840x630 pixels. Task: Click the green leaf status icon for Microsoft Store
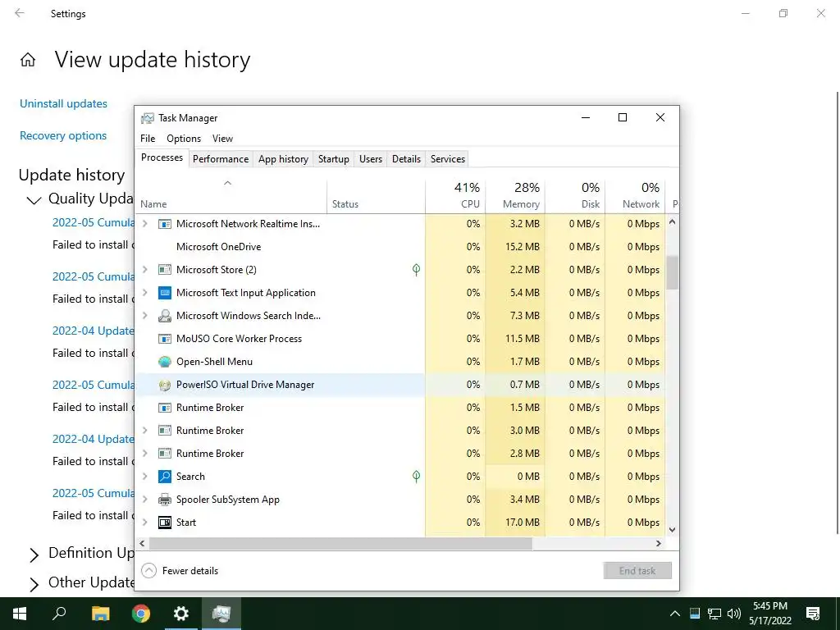416,269
